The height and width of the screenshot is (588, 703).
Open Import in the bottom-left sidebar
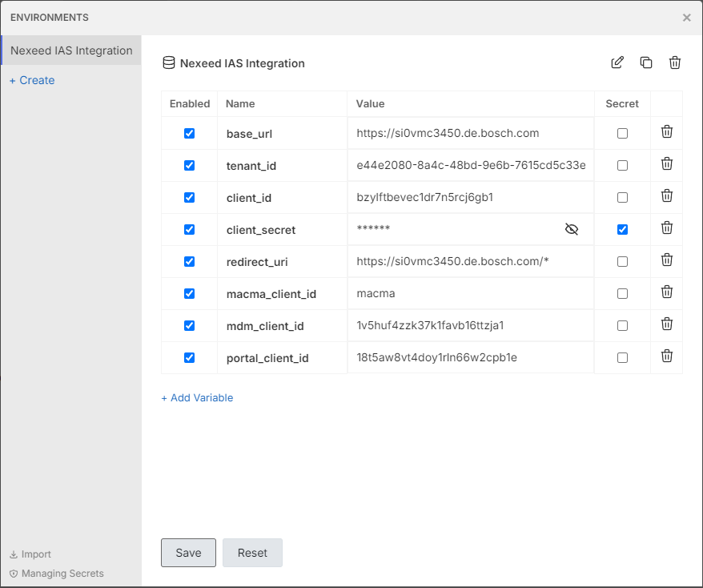pos(30,554)
